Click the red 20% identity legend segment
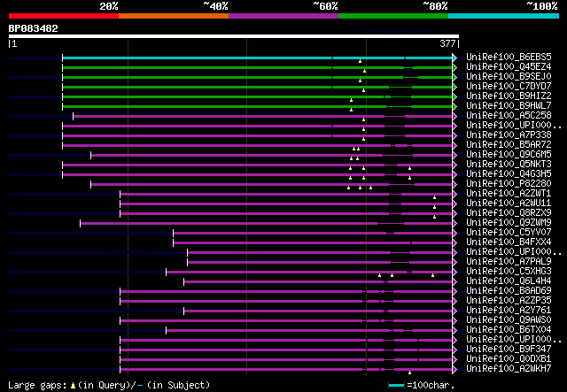 (64, 16)
